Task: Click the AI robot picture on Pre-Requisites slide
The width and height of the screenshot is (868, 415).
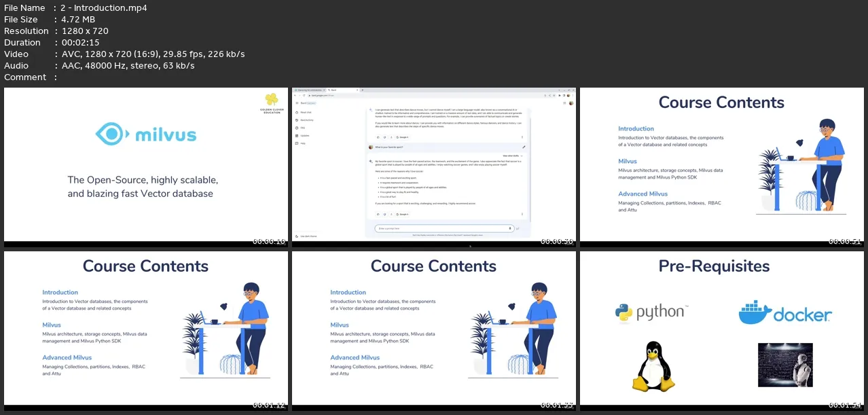Action: (x=784, y=365)
